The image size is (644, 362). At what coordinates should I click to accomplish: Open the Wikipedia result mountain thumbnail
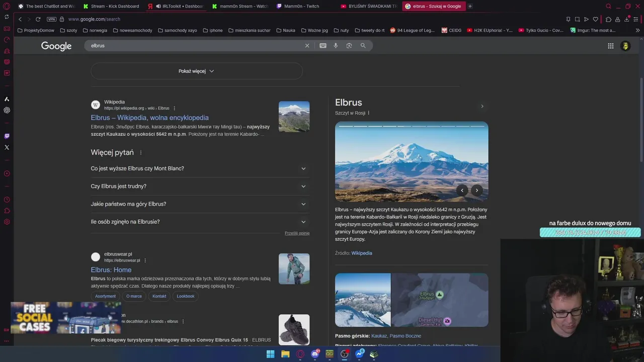click(294, 117)
